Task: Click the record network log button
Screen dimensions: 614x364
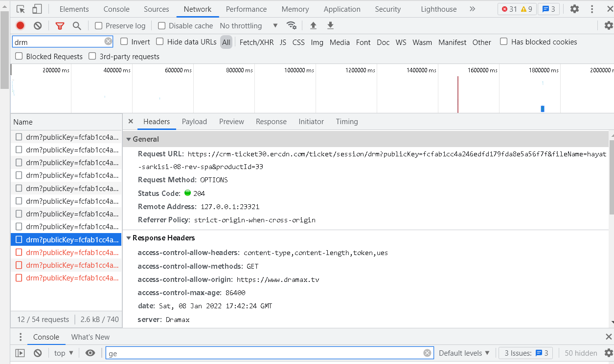Action: (x=20, y=26)
